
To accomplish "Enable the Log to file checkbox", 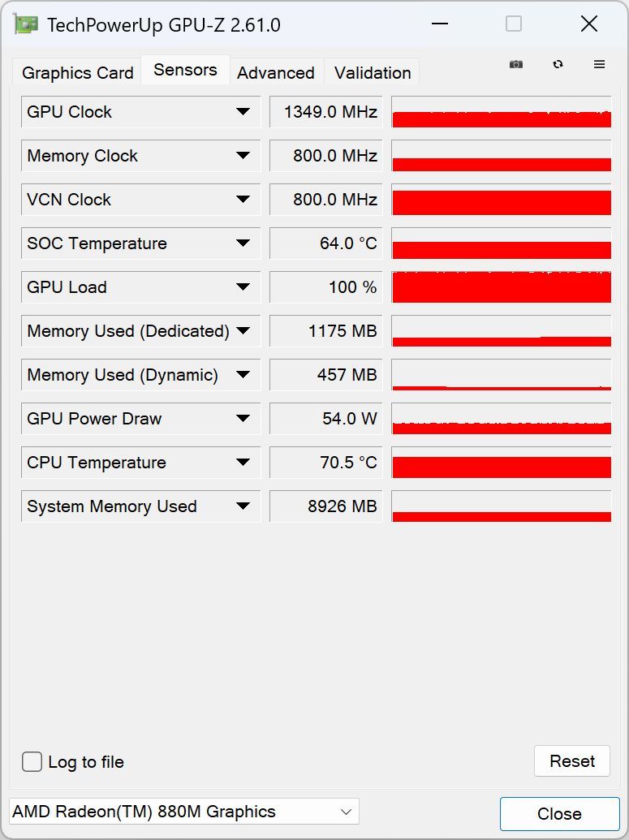I will 32,762.
